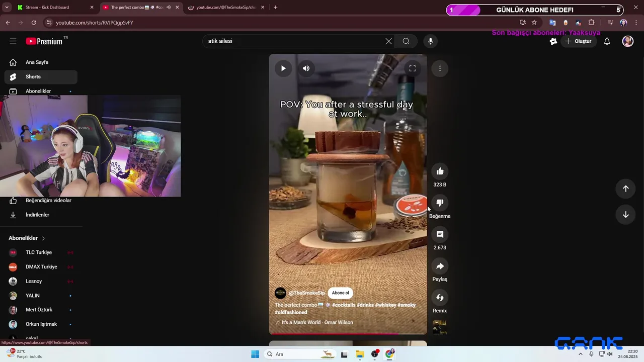Image resolution: width=644 pixels, height=362 pixels.
Task: Open Beğendiğim videolar playlist
Action: pos(41,201)
